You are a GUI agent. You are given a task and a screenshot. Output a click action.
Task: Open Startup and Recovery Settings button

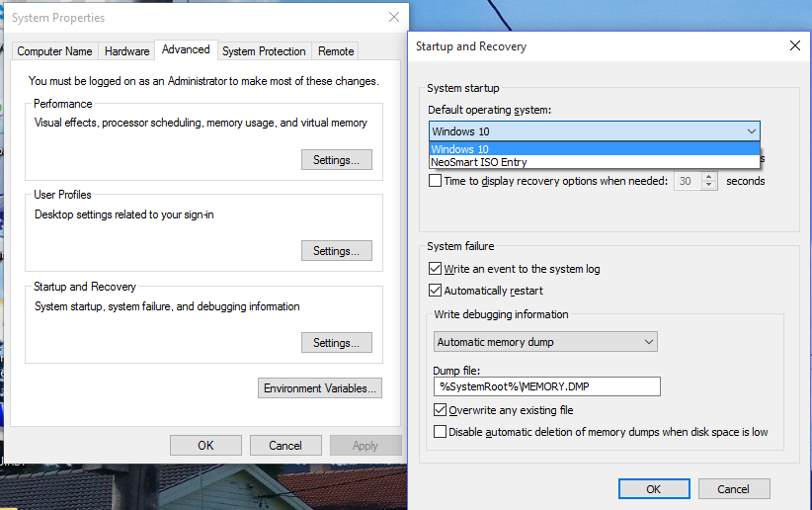pyautogui.click(x=337, y=343)
